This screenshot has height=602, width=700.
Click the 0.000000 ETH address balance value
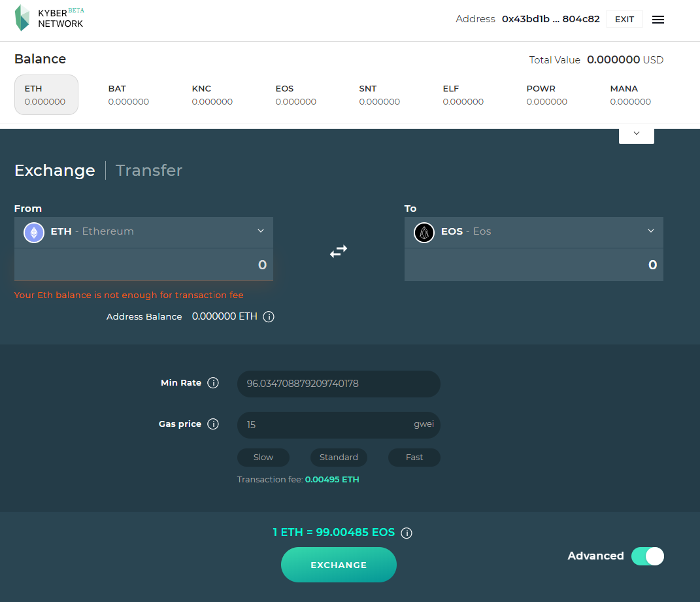click(225, 316)
